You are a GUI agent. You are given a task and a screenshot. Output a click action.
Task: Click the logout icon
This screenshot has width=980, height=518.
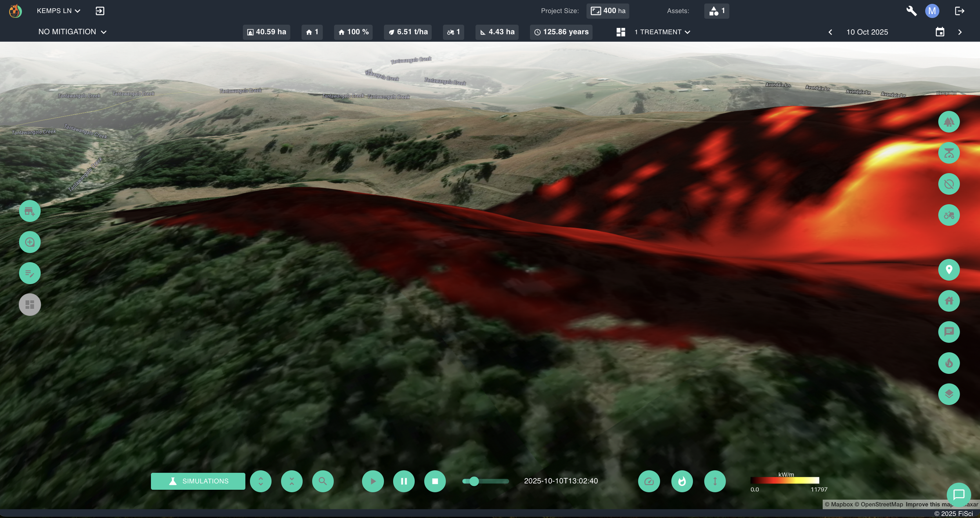click(959, 11)
